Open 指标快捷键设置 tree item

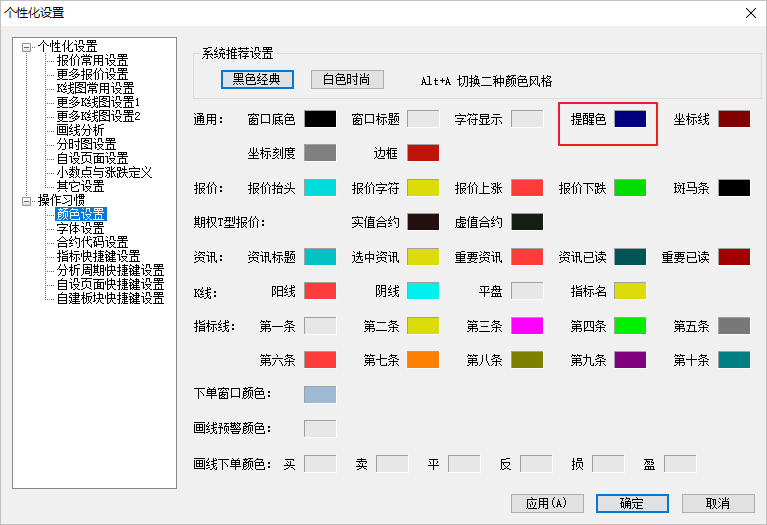coord(98,256)
